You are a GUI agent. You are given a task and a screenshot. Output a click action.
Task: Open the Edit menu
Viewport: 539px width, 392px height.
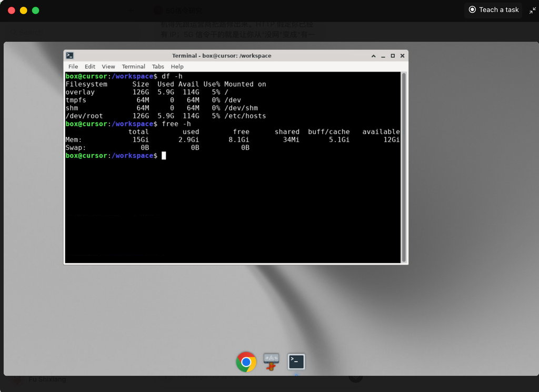point(89,66)
